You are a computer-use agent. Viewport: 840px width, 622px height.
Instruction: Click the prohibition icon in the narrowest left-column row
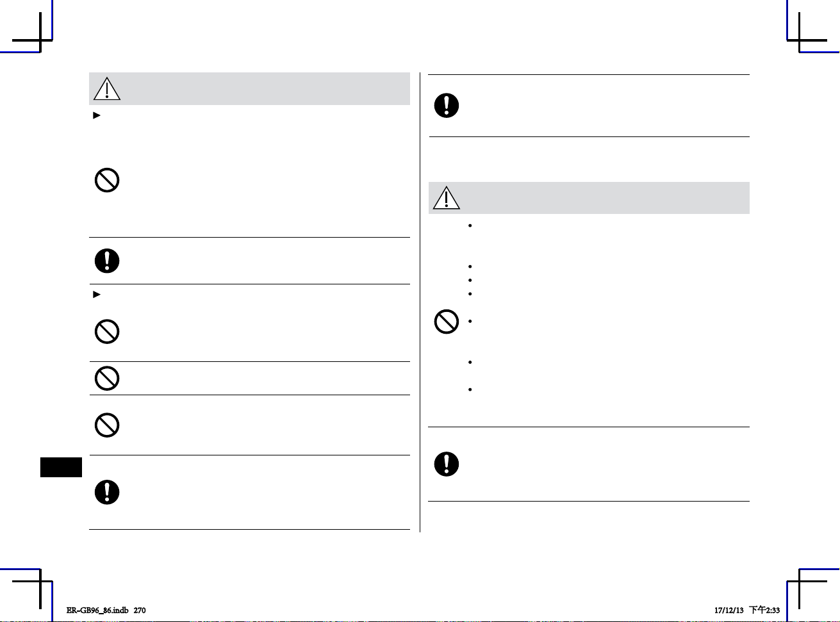(x=107, y=379)
